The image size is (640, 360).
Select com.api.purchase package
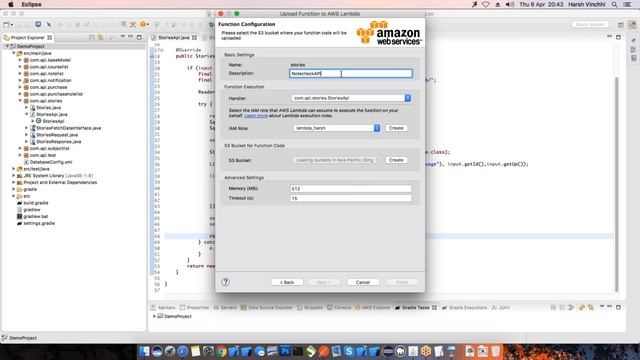48,87
